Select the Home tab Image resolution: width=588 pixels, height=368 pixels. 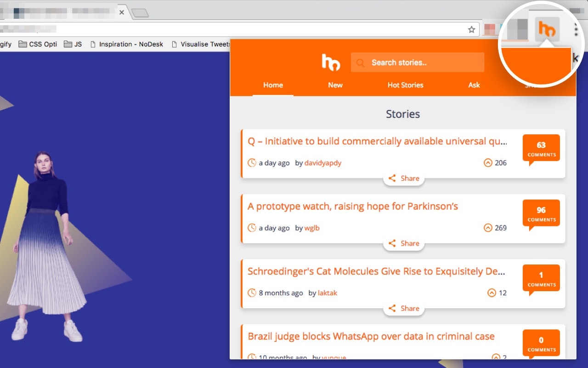click(273, 85)
